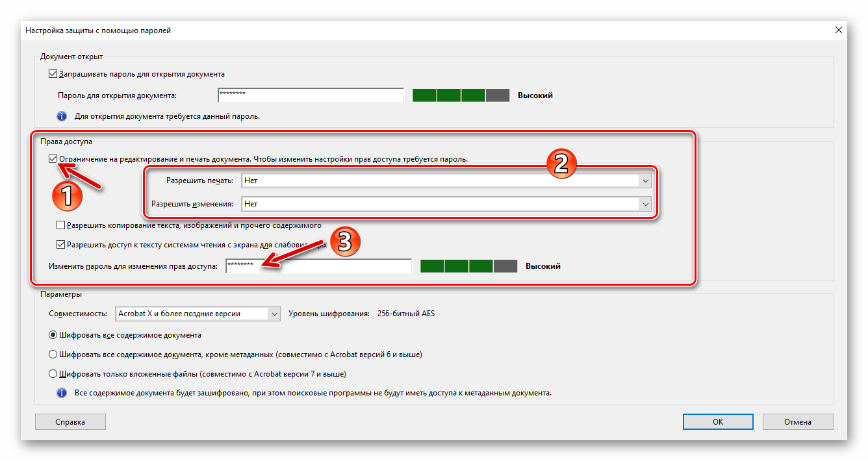This screenshot has width=868, height=461.
Task: Select encrypt all document contents radio
Action: point(53,335)
